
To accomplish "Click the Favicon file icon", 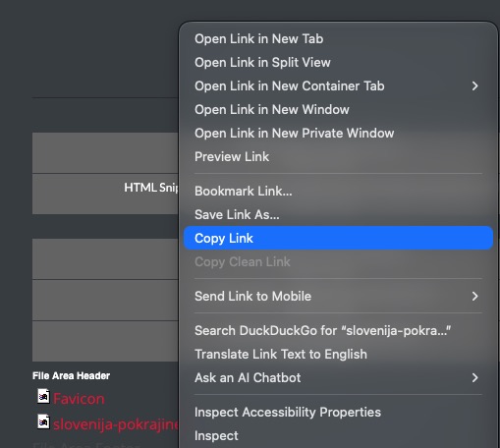I will coord(43,396).
